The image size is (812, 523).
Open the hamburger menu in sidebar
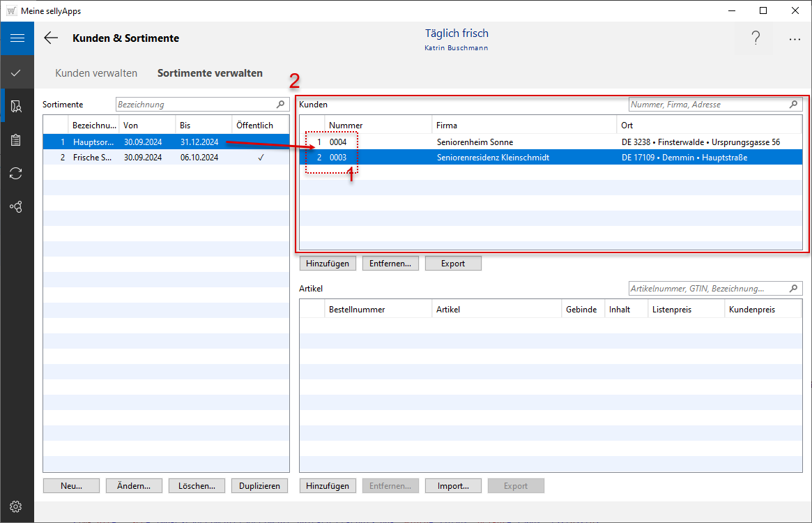[17, 38]
